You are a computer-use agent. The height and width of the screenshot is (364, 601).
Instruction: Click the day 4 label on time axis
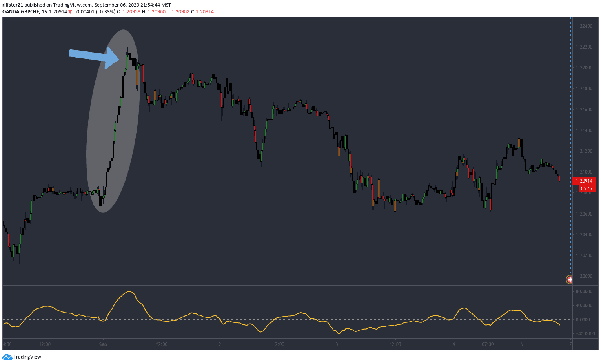point(453,344)
